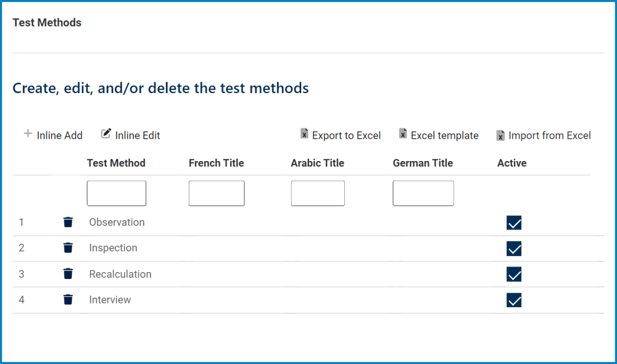Image resolution: width=617 pixels, height=364 pixels.
Task: Click the Inline Edit label
Action: coord(137,135)
